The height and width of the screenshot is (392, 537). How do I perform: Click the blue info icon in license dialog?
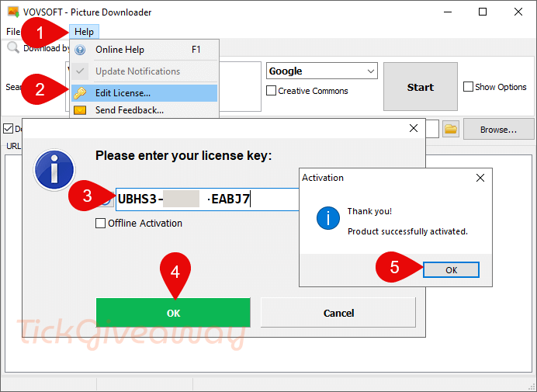coord(54,170)
